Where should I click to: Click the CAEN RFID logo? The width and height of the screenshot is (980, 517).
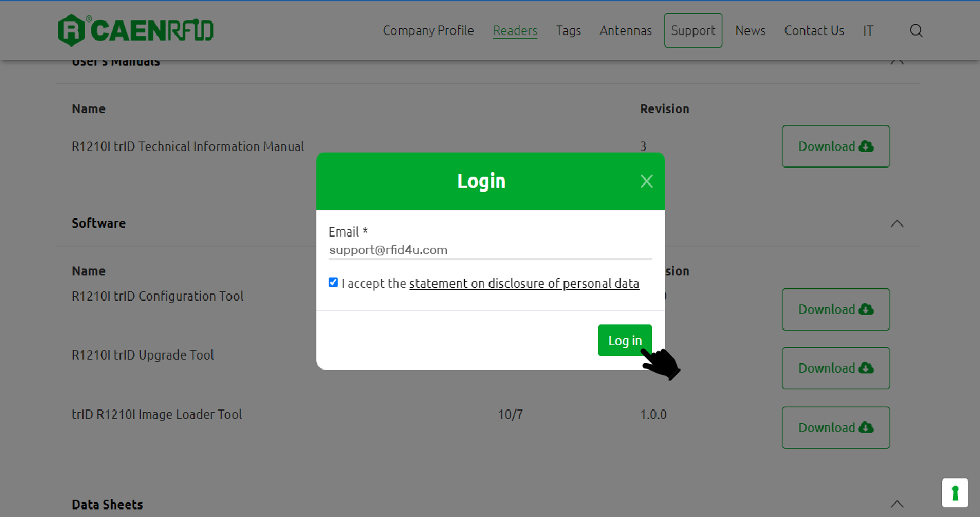[x=135, y=30]
